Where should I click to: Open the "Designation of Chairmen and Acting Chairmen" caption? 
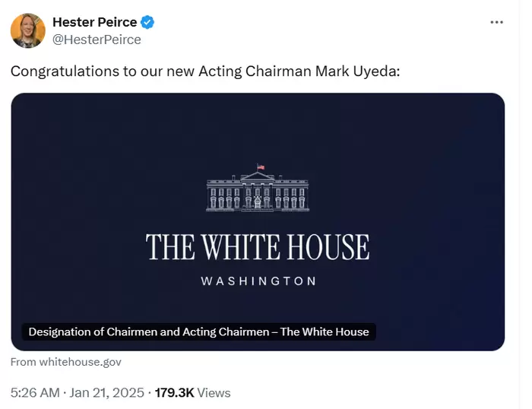tap(198, 331)
